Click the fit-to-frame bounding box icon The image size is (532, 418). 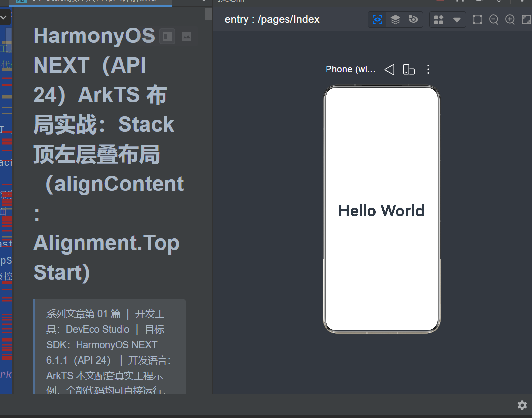pos(477,20)
